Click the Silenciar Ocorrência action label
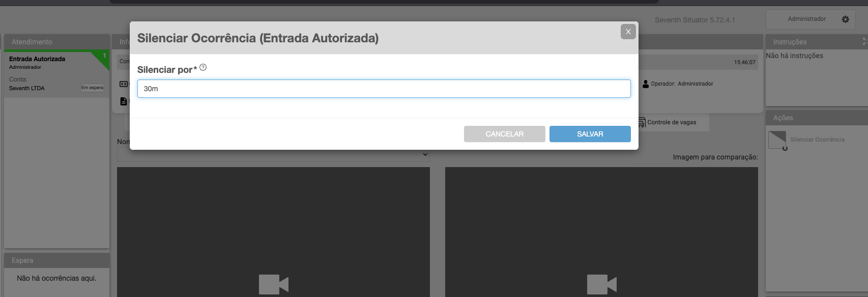Image resolution: width=868 pixels, height=297 pixels. pyautogui.click(x=817, y=140)
